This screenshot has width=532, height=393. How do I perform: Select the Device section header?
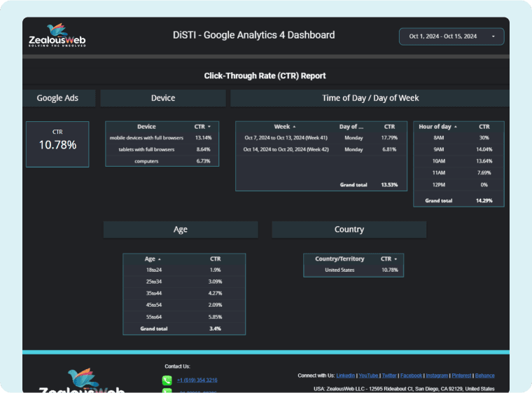[x=163, y=98]
